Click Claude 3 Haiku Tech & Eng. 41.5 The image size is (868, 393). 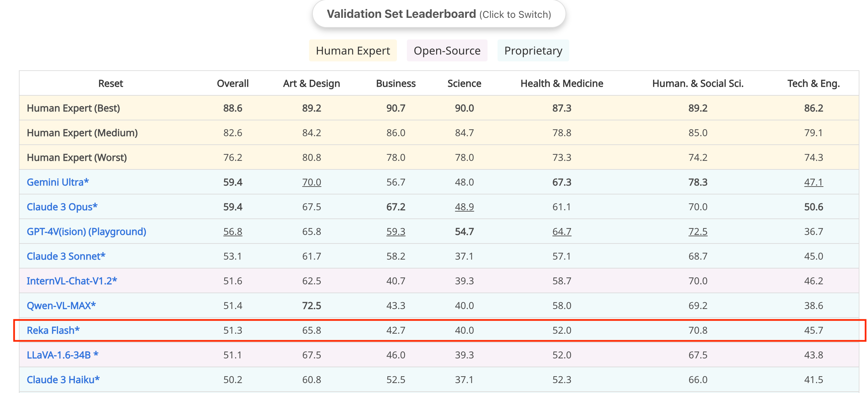tap(813, 380)
